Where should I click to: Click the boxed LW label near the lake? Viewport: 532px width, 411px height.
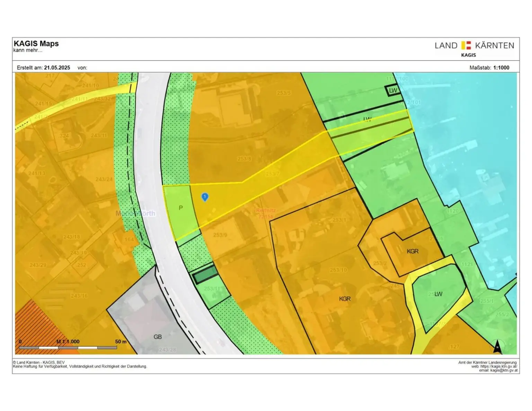click(393, 91)
